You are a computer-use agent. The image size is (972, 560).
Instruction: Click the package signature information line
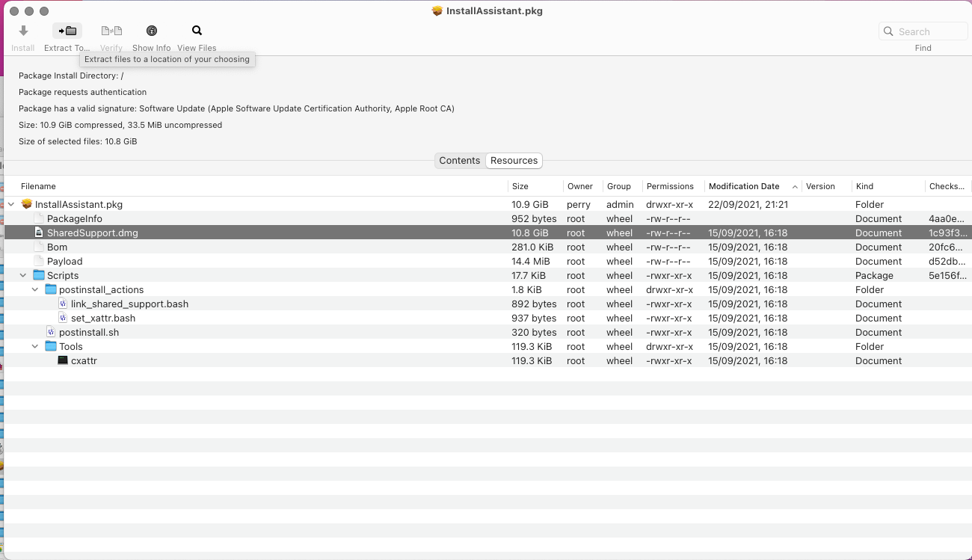point(236,108)
